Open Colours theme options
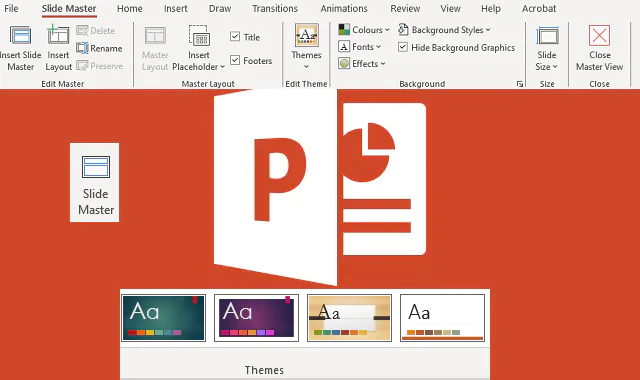Screen dimensions: 640x380 point(364,30)
